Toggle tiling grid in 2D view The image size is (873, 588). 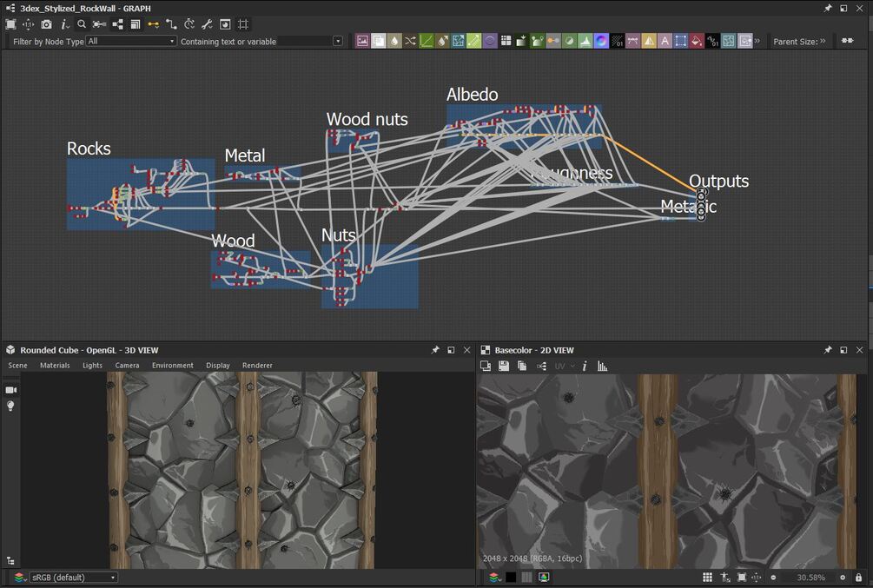pos(708,578)
